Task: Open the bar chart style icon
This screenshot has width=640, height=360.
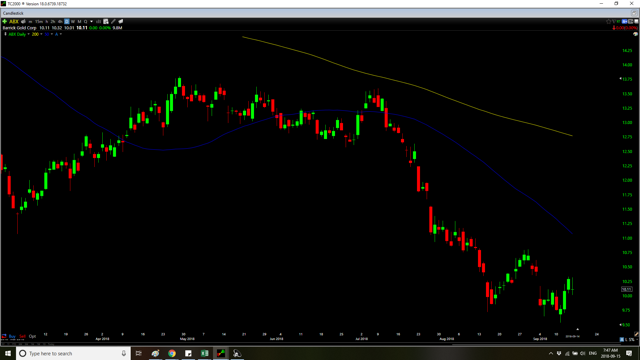Action: 98,21
